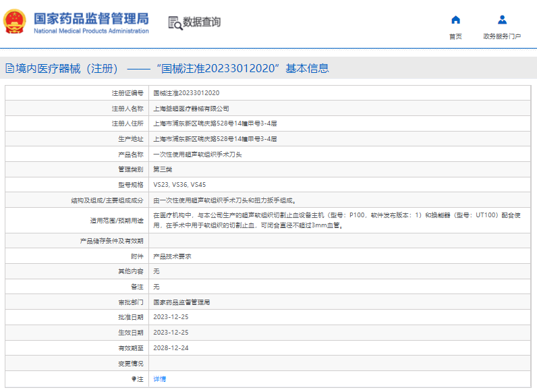Click 生效日期 label cell
The width and height of the screenshot is (537, 392).
pyautogui.click(x=77, y=333)
